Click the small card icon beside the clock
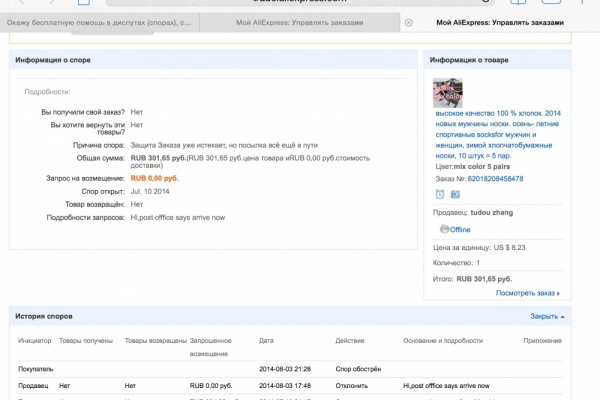This screenshot has height=400, width=600. (454, 194)
